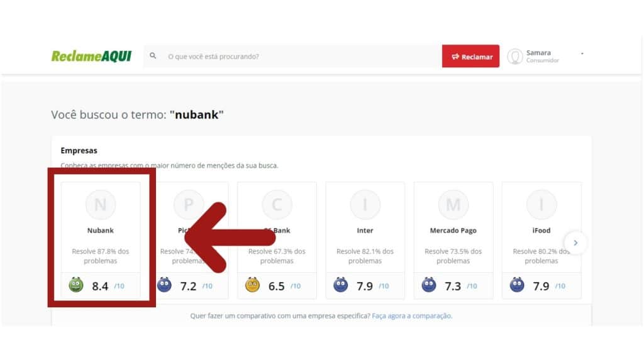The image size is (644, 362).
Task: Click the blue face icon on the Inter card
Action: pos(340,285)
